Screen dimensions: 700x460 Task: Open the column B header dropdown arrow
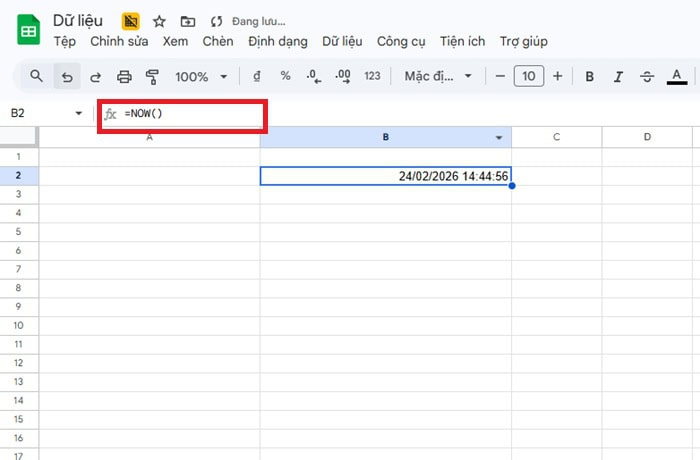pos(499,137)
